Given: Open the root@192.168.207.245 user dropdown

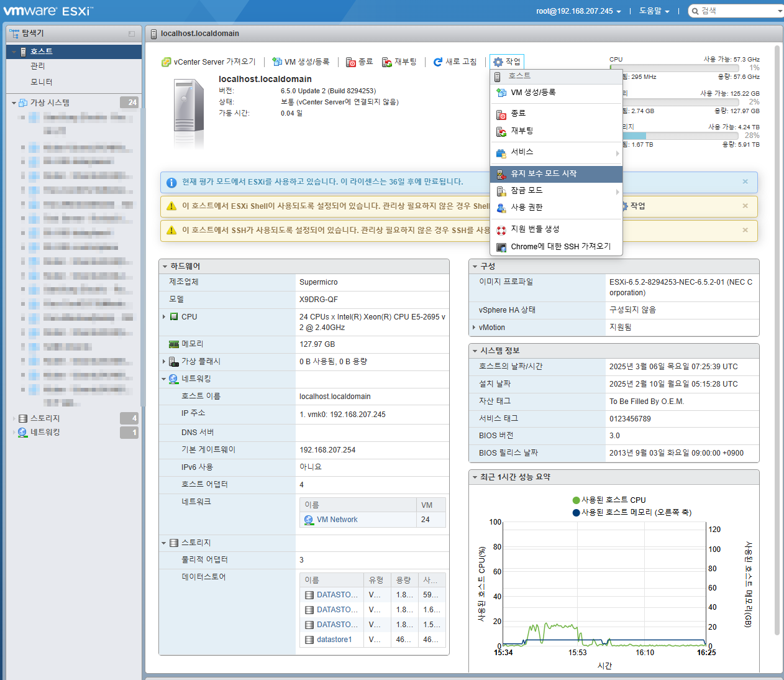Looking at the screenshot, I should [x=578, y=11].
